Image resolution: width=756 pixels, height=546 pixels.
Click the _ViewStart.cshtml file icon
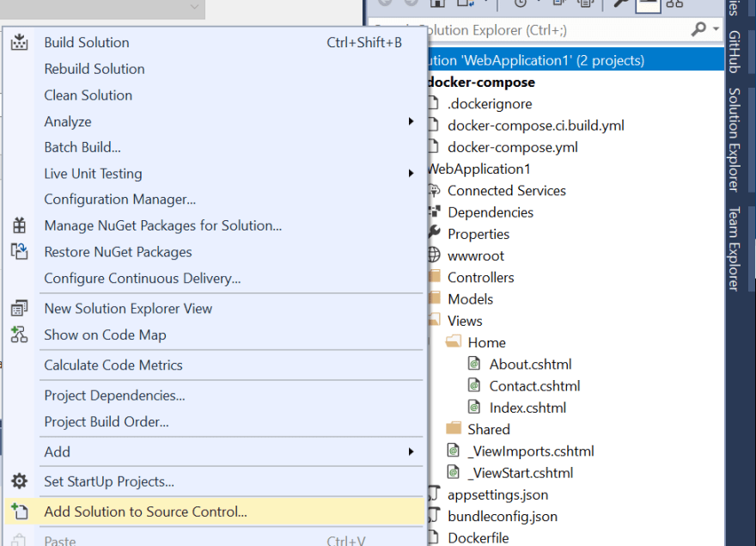click(x=454, y=472)
